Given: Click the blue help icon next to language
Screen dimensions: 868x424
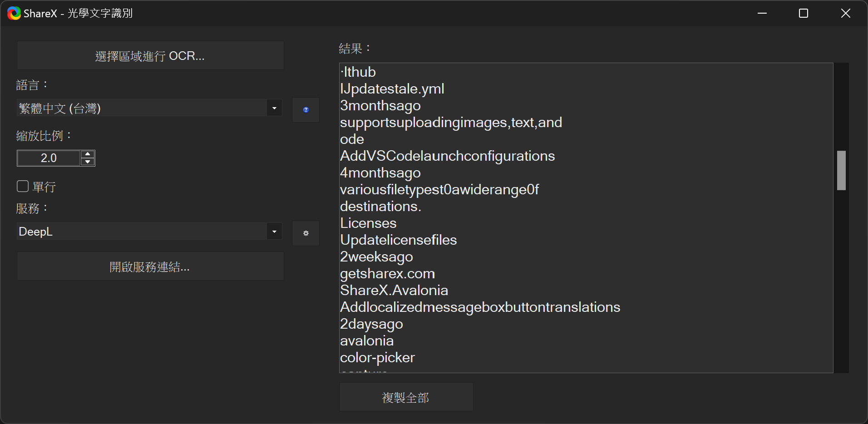Looking at the screenshot, I should click(306, 110).
